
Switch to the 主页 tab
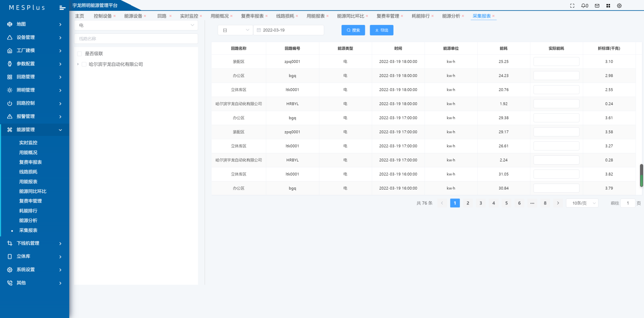point(80,16)
